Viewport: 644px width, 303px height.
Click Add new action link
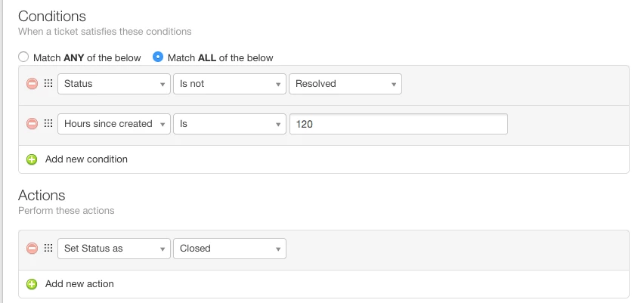(x=79, y=284)
